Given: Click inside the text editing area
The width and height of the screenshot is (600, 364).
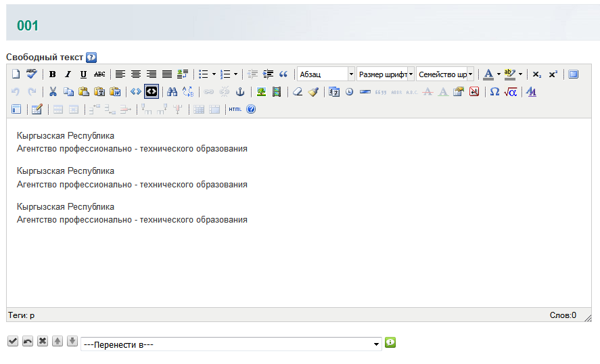Looking at the screenshot, I should (298, 212).
